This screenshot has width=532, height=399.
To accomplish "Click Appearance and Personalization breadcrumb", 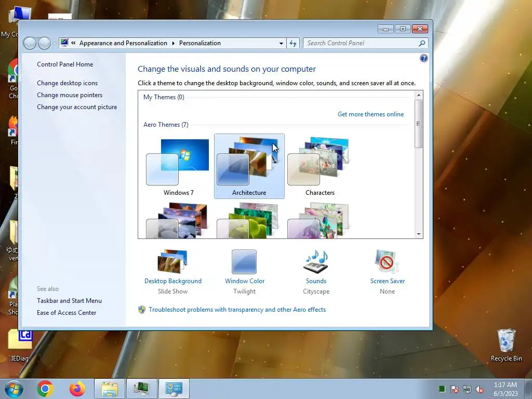I will (x=123, y=43).
